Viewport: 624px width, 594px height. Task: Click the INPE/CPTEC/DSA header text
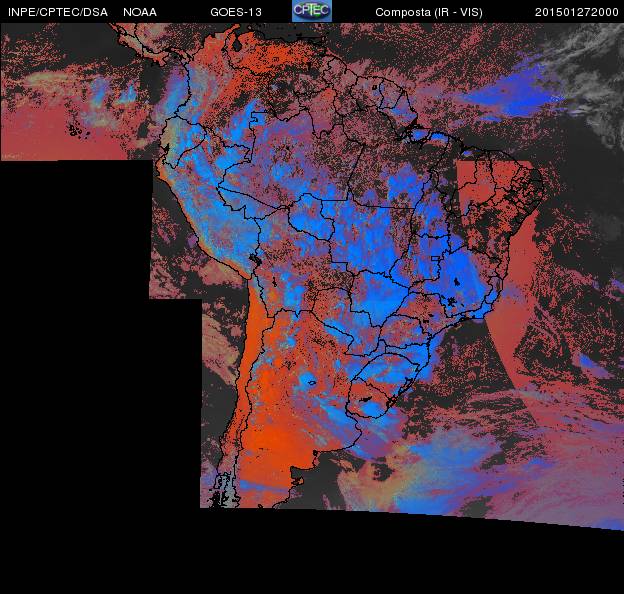tap(58, 12)
